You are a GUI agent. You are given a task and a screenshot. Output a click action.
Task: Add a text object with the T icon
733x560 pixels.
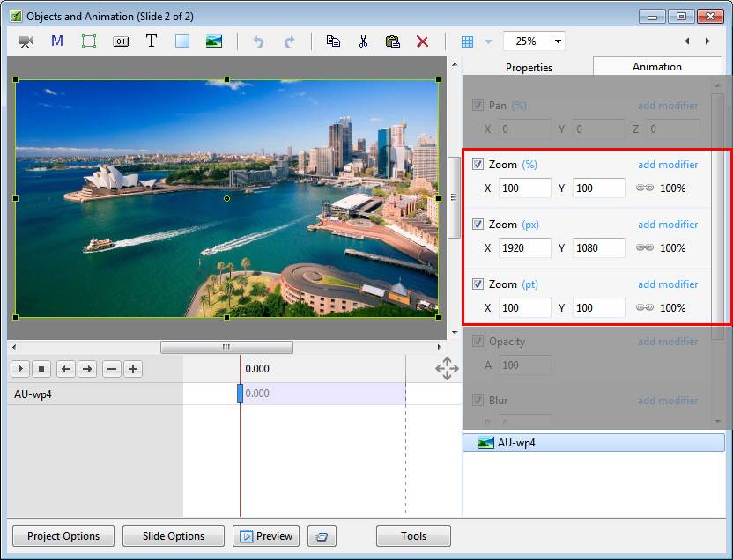click(x=152, y=41)
